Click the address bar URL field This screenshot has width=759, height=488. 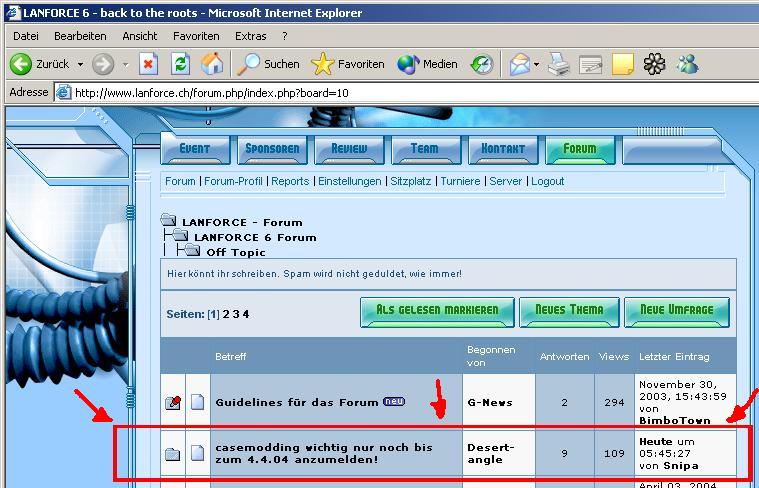pos(400,93)
